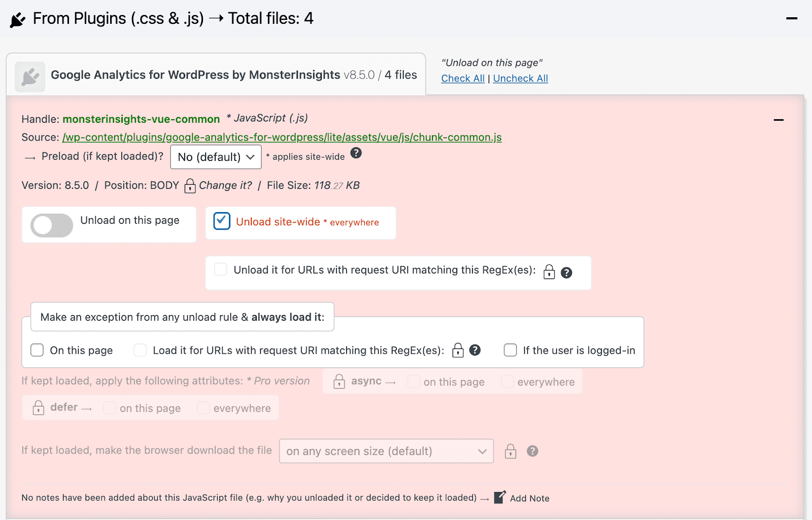Click lock icon after Load it for URLs RegEx
Screen dimensions: 812x520
(x=458, y=350)
